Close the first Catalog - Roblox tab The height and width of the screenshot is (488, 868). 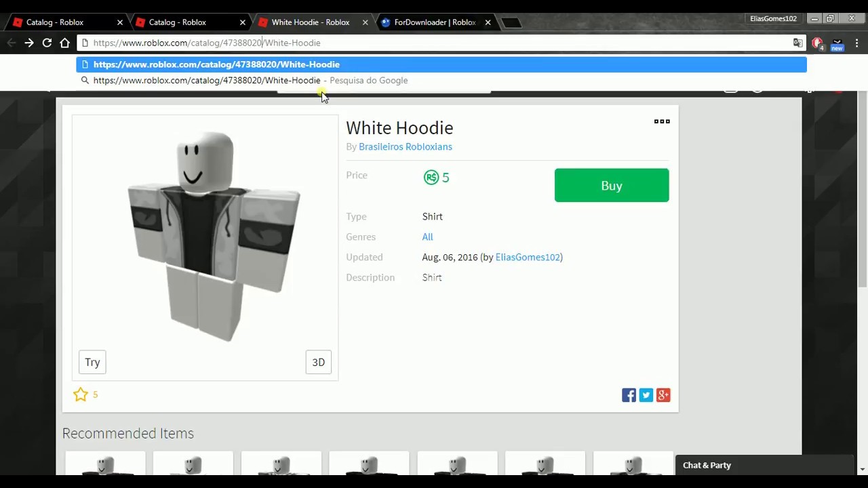coord(120,22)
